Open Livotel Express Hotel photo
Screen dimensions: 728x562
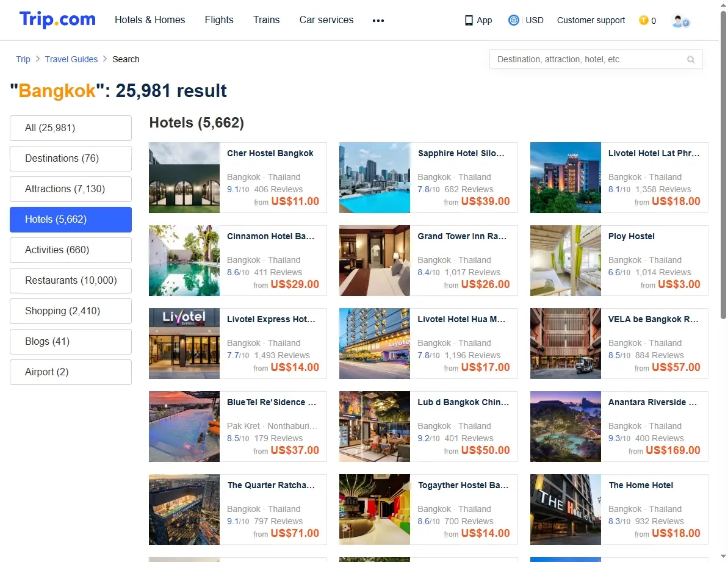click(x=184, y=344)
